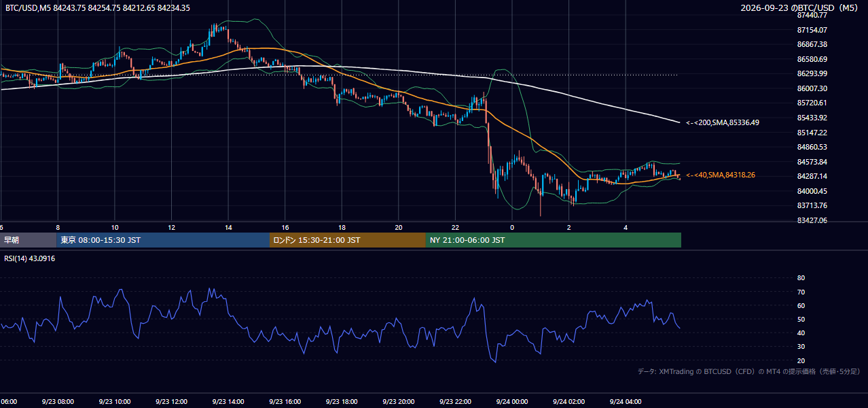Click price axis label 83427.06

[812, 220]
